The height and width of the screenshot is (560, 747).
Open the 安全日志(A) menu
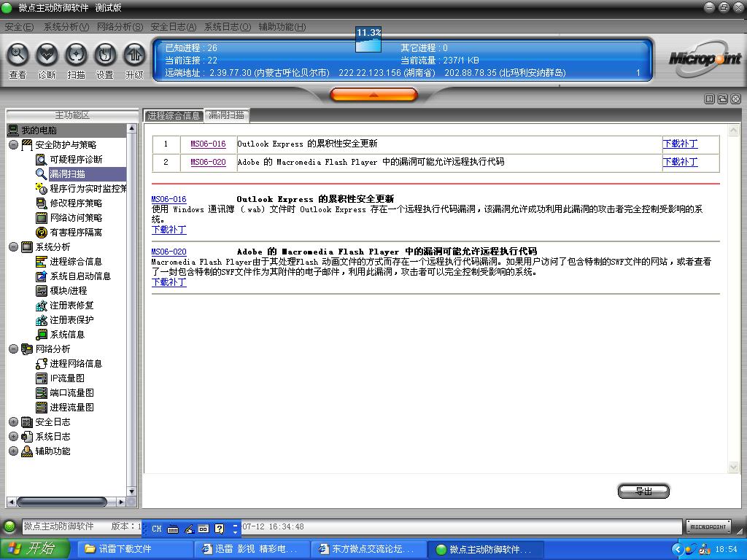(174, 27)
